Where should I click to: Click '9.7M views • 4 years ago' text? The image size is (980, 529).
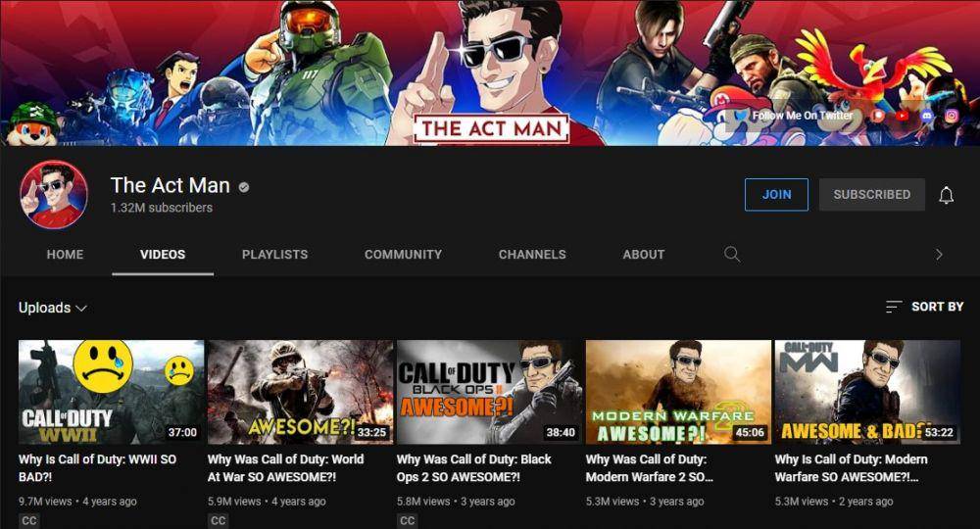(x=77, y=501)
